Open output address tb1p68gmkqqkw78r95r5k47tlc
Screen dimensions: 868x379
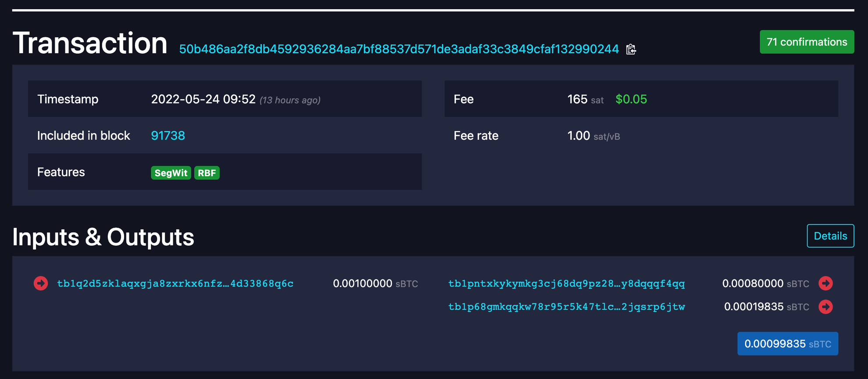[x=566, y=307]
